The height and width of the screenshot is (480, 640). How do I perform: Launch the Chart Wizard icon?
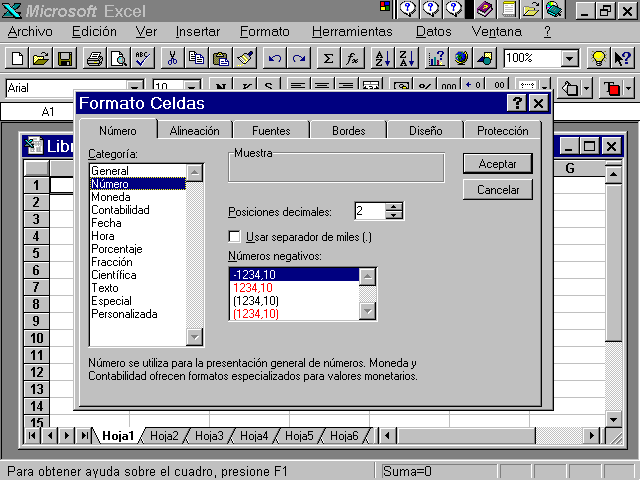[436, 58]
